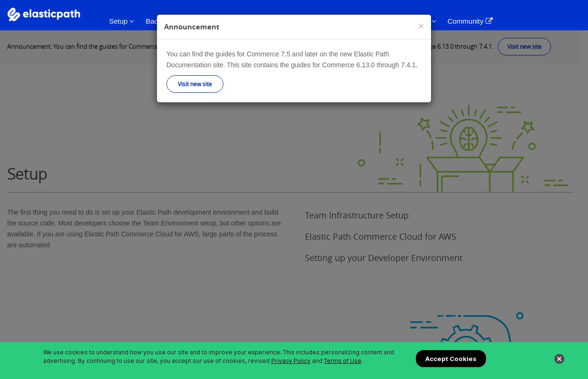The height and width of the screenshot is (379, 588).
Task: Click the gear illustration near bottom
Action: click(x=467, y=327)
